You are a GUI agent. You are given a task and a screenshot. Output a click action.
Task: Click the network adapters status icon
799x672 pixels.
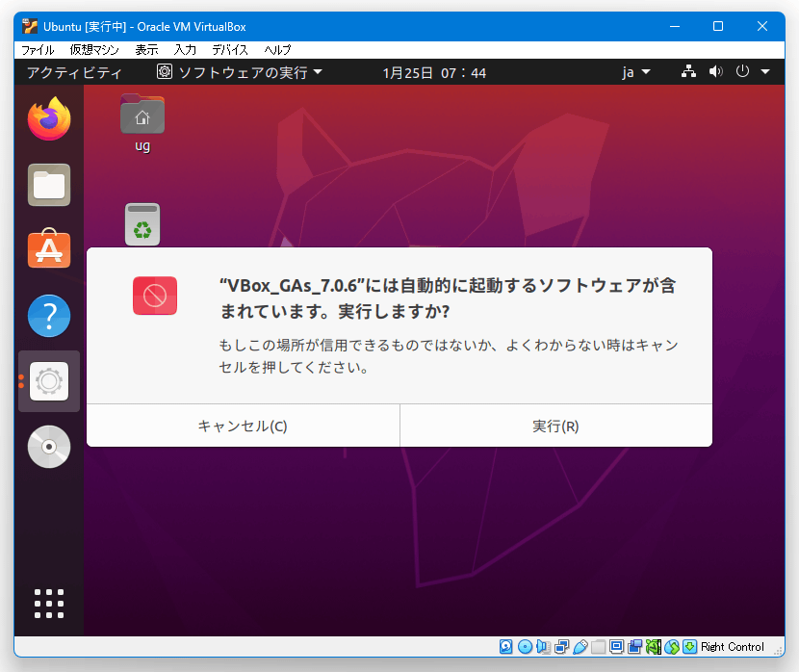(561, 647)
